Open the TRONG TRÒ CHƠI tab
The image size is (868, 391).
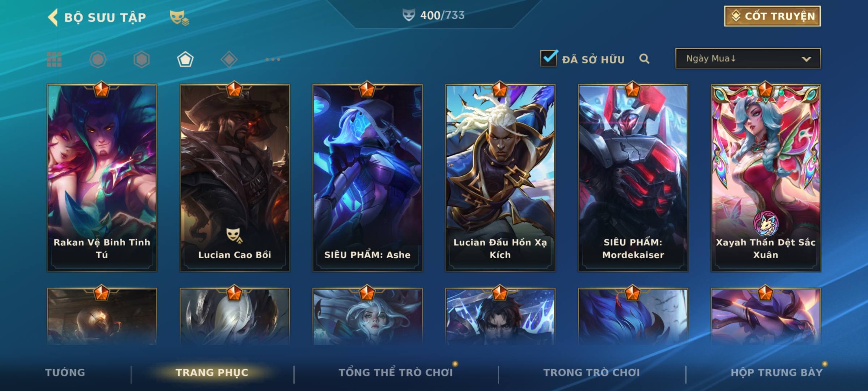click(592, 373)
